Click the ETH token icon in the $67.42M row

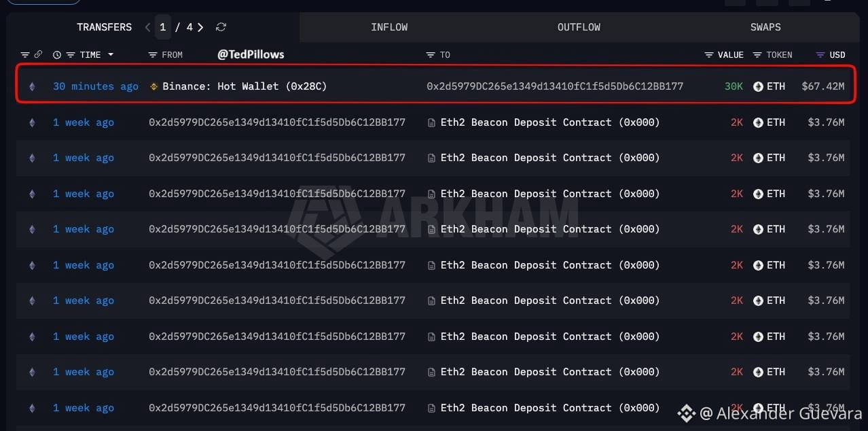(x=759, y=86)
